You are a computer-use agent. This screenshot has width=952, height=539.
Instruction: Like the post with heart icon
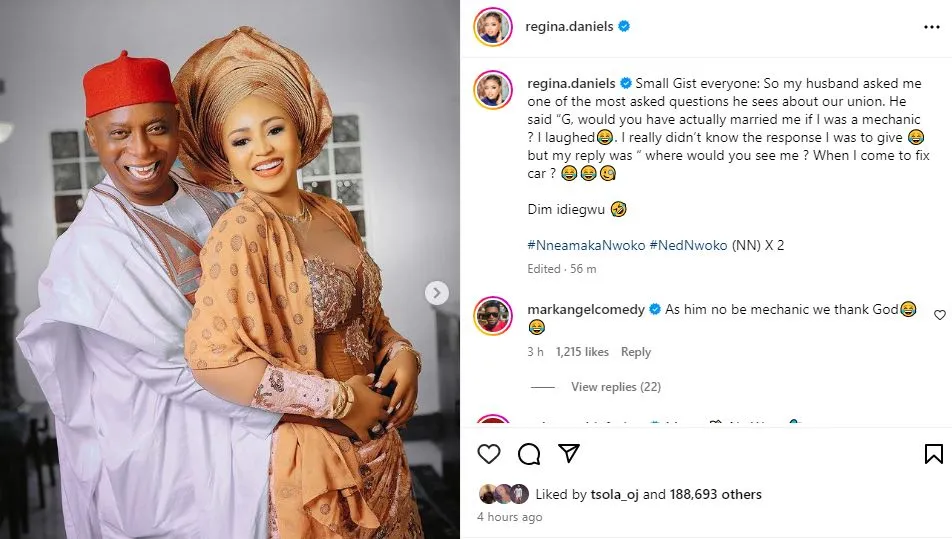(488, 454)
